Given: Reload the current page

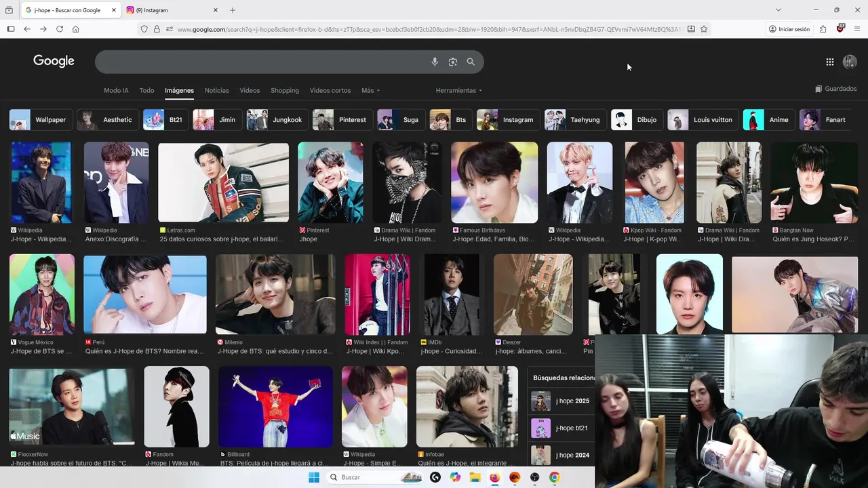Looking at the screenshot, I should coord(60,29).
